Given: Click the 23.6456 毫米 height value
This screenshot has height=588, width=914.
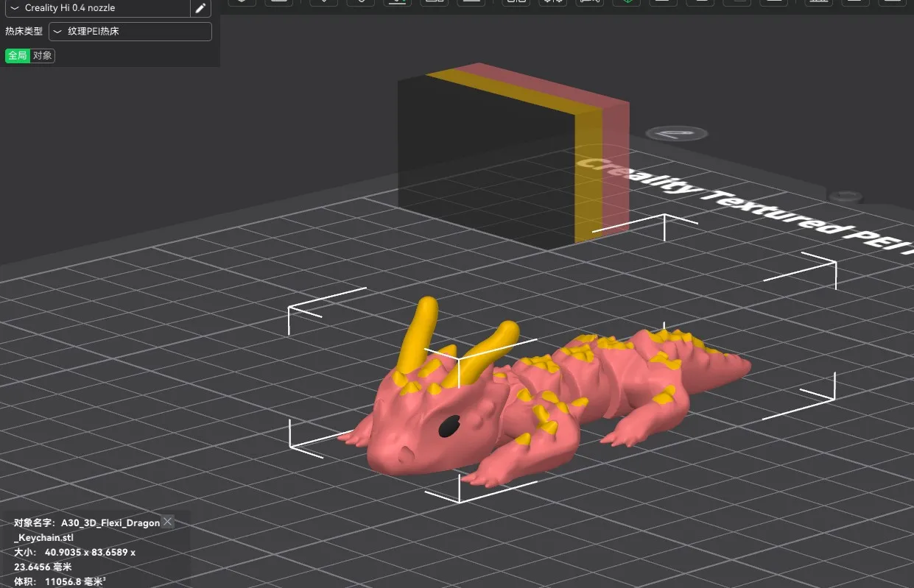Looking at the screenshot, I should coord(43,567).
